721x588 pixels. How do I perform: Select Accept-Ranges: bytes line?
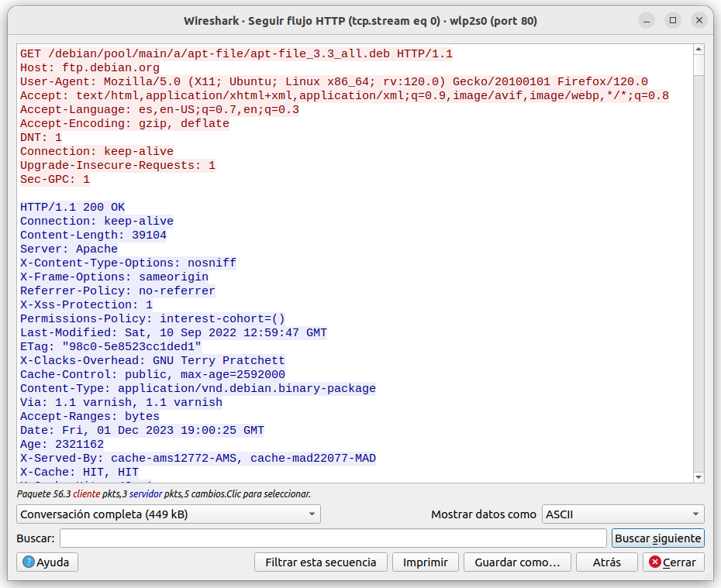[x=90, y=416]
